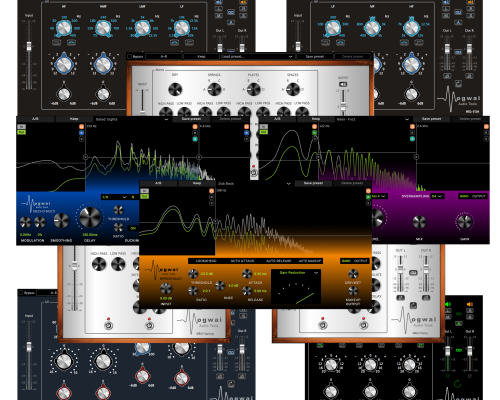Click the teal band icon in the purple plugin's second band

[x=412, y=139]
